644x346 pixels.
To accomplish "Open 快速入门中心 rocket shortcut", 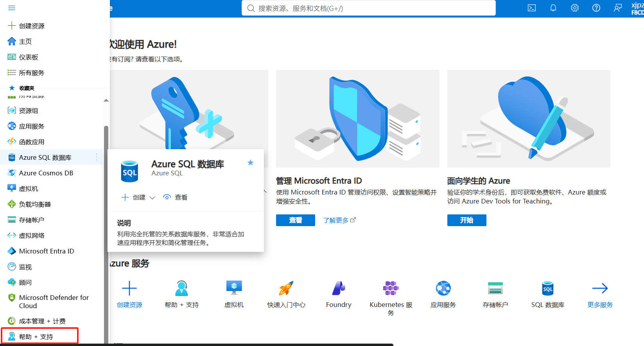I will (286, 295).
